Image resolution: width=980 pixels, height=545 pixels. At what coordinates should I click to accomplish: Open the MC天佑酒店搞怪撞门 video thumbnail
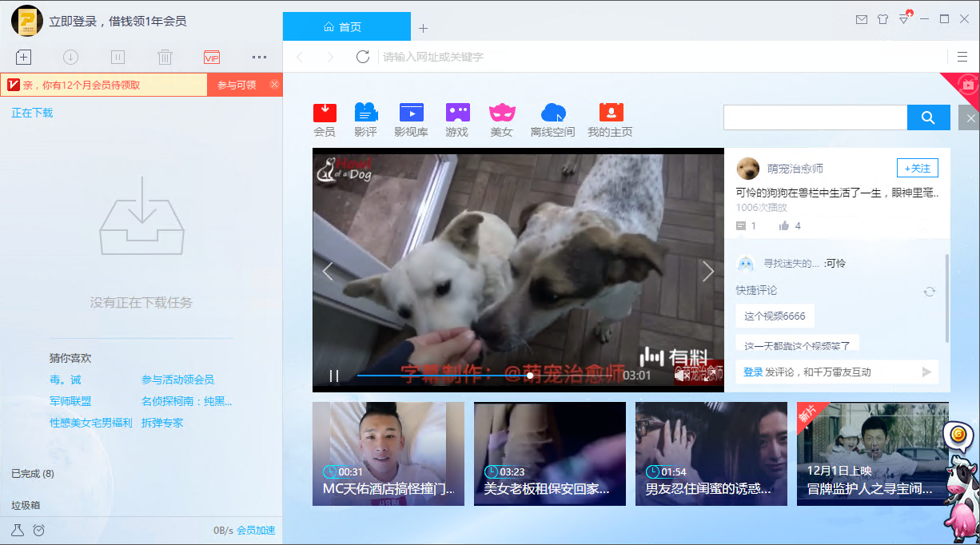(x=388, y=454)
